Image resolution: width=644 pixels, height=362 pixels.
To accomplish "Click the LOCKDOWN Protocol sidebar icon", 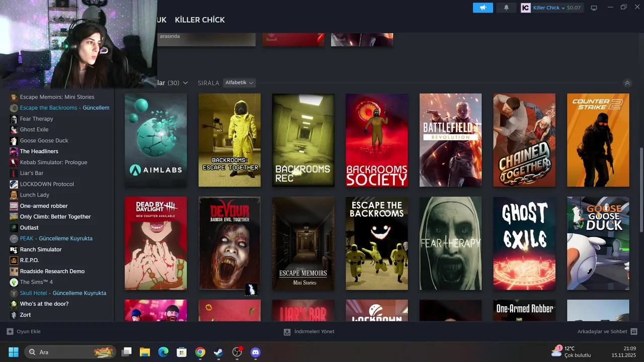I will tap(14, 184).
